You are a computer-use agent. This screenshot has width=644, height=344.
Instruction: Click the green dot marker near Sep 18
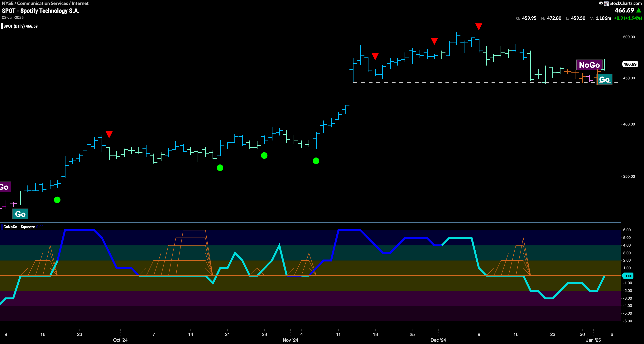coord(57,200)
